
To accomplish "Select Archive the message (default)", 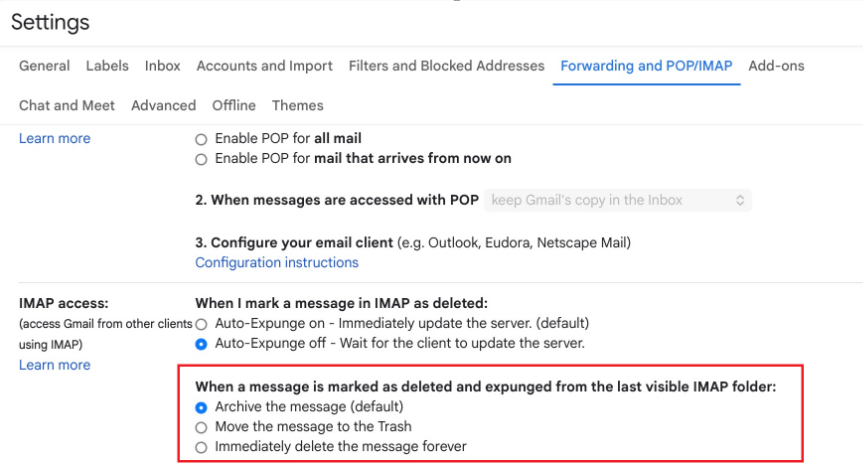I will (201, 407).
